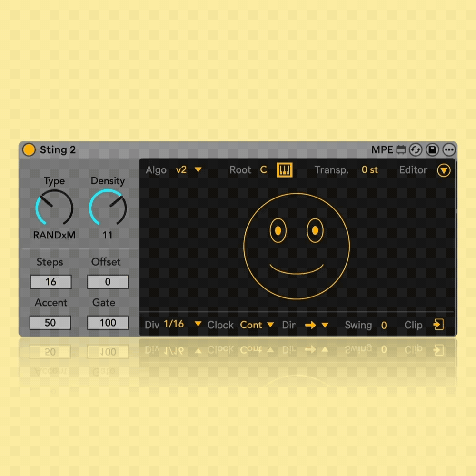Open the device options ellipsis menu
476x476 pixels.
point(449,150)
